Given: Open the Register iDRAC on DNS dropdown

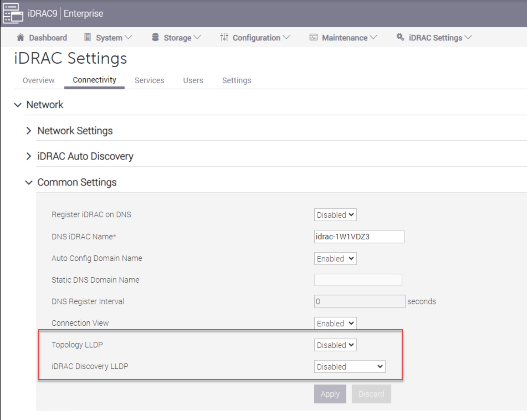Looking at the screenshot, I should 335,215.
